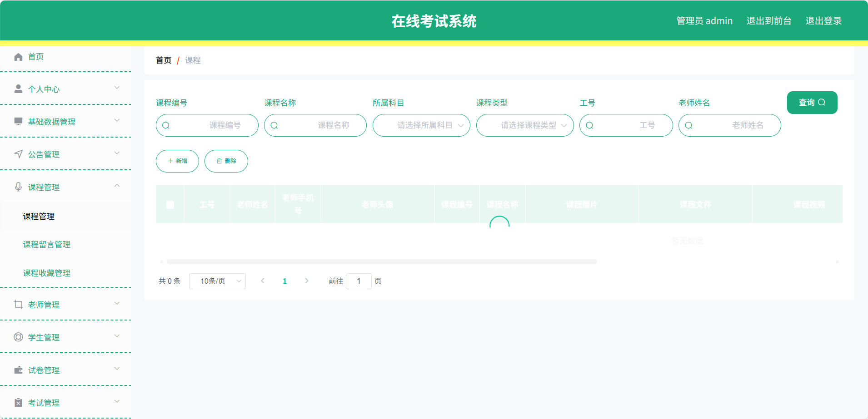Click the 前往 page number input box
This screenshot has width=868, height=419.
click(x=359, y=281)
